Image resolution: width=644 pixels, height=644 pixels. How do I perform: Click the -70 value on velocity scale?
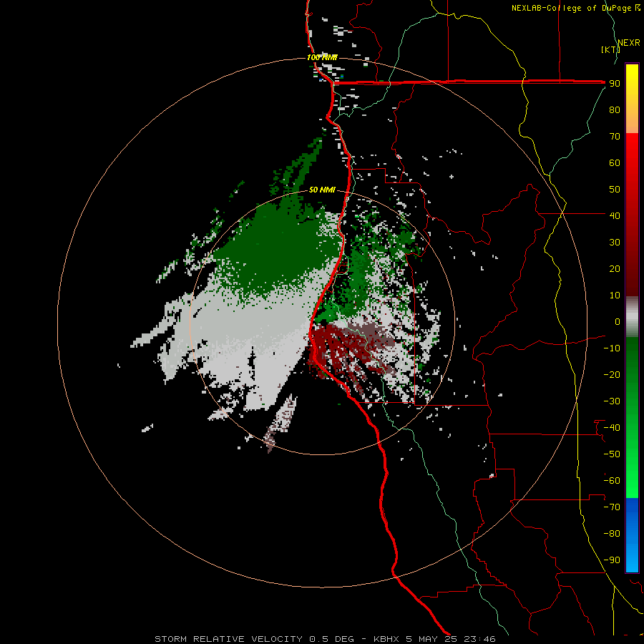click(x=612, y=507)
